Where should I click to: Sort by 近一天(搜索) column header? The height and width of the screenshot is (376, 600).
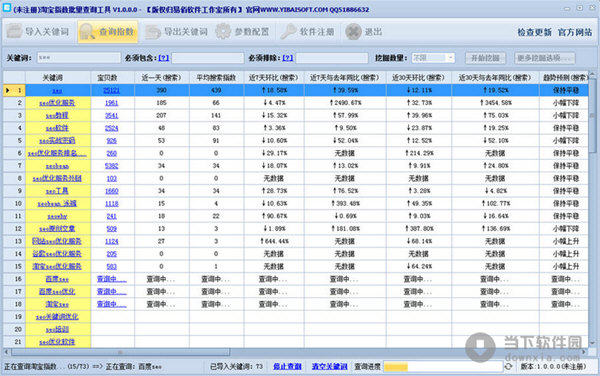(x=161, y=77)
